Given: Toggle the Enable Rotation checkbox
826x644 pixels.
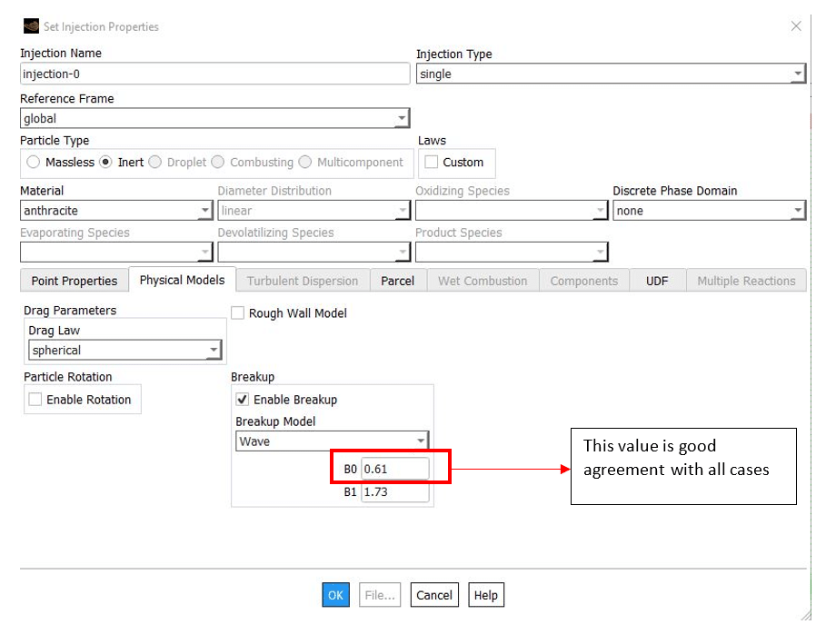Looking at the screenshot, I should (35, 400).
